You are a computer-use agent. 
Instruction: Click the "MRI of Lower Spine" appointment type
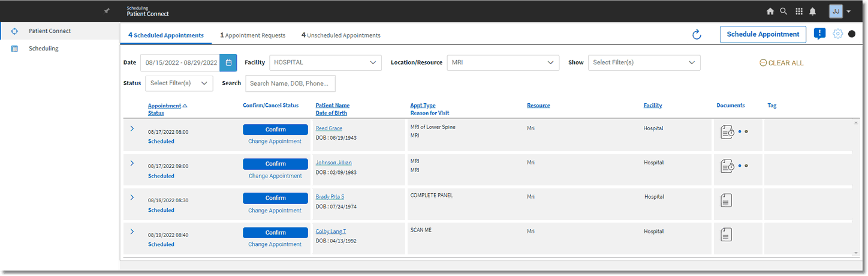click(433, 127)
